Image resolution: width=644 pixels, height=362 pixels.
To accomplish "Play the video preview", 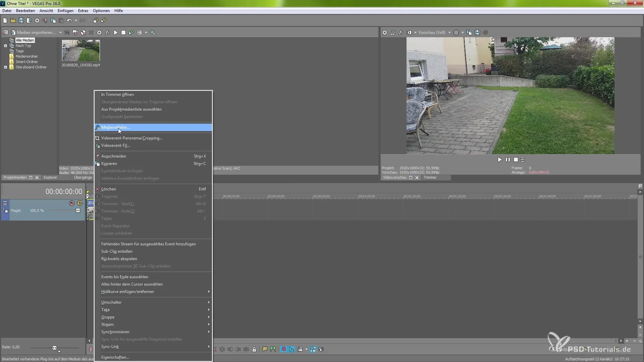I will coord(499,160).
